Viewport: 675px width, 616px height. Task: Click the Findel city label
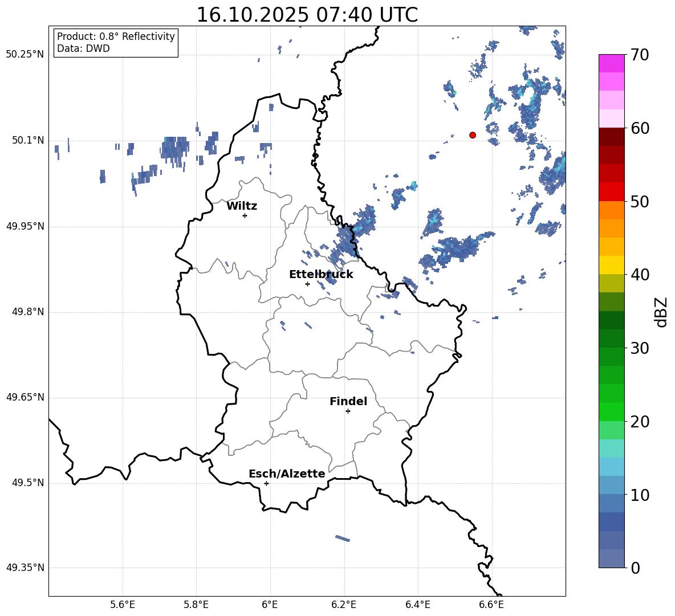348,401
